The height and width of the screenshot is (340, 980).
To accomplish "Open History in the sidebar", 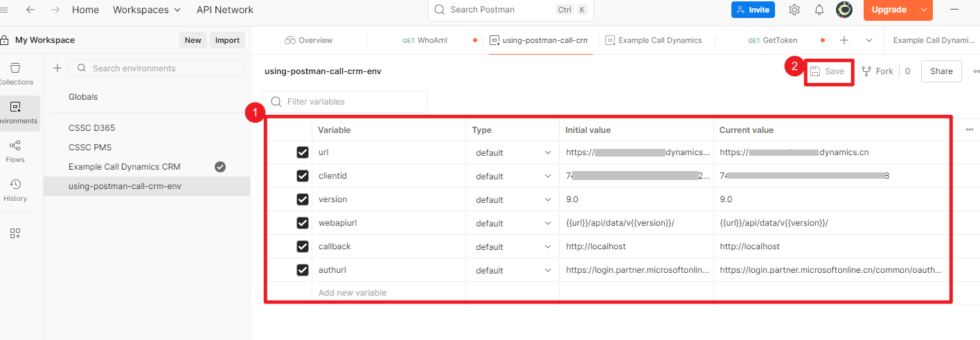I will [15, 190].
